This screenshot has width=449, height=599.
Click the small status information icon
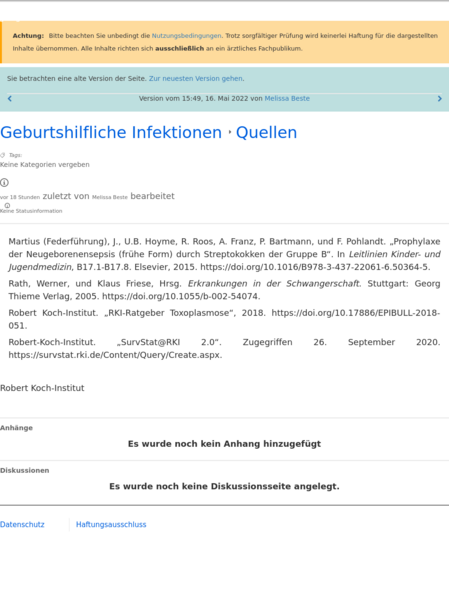[x=7, y=206]
